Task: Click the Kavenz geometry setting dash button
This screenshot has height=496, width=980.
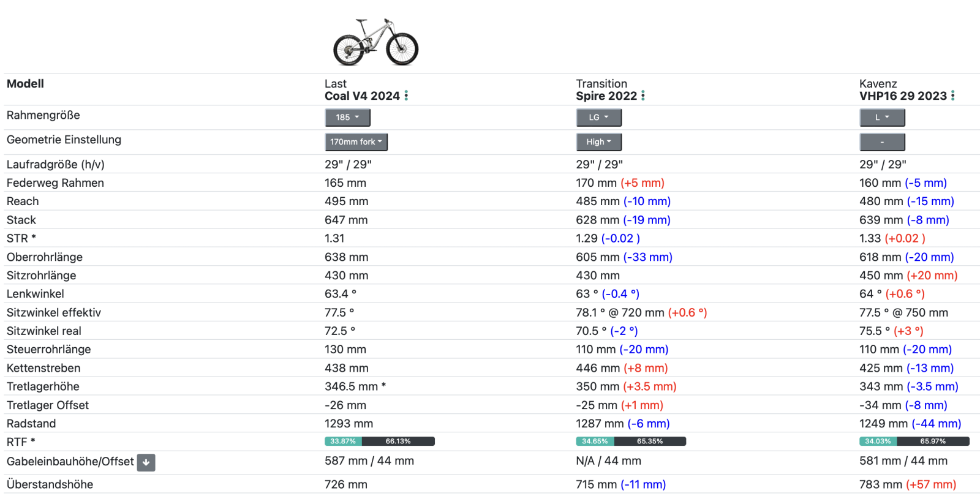Action: [x=882, y=142]
